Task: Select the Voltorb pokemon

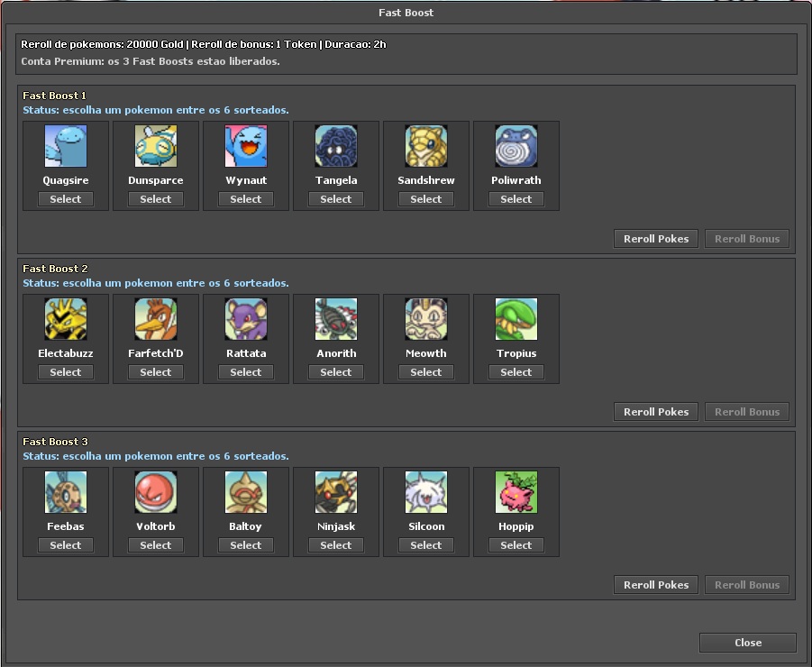Action: [x=155, y=544]
